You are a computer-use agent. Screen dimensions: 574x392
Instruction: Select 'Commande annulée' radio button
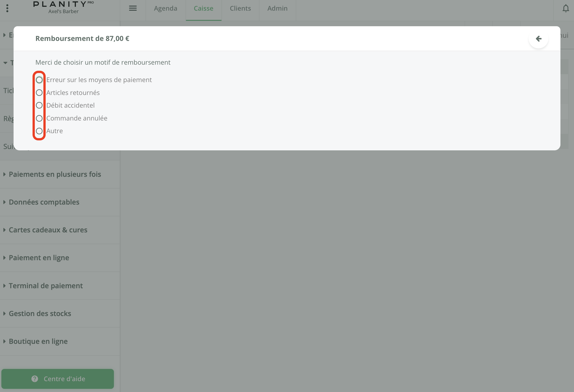tap(39, 118)
